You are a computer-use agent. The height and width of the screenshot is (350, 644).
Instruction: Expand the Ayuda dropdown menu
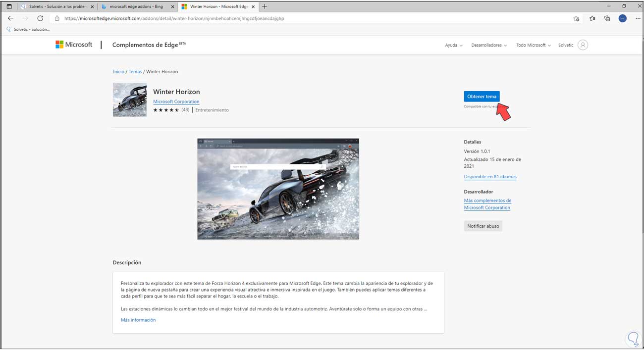(x=453, y=45)
